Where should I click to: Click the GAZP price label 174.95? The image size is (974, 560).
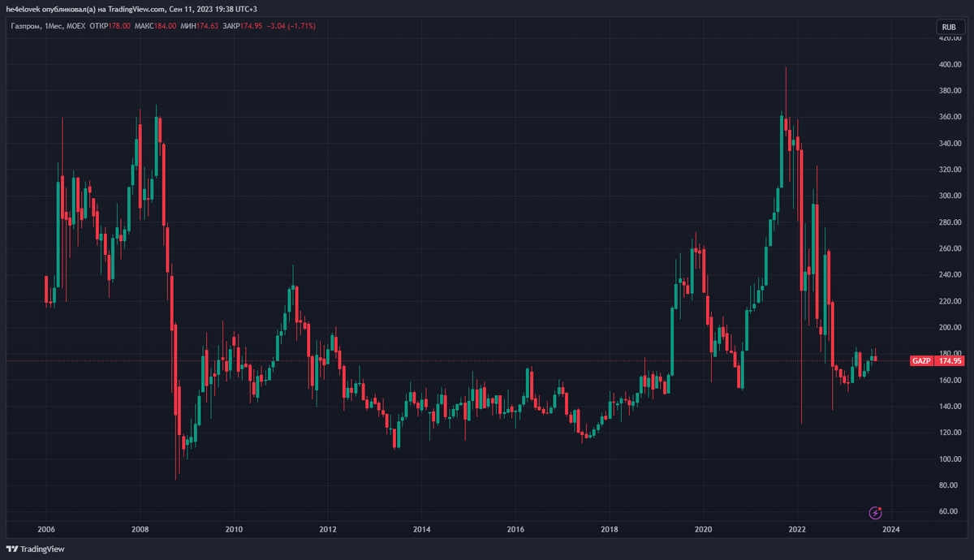(937, 360)
